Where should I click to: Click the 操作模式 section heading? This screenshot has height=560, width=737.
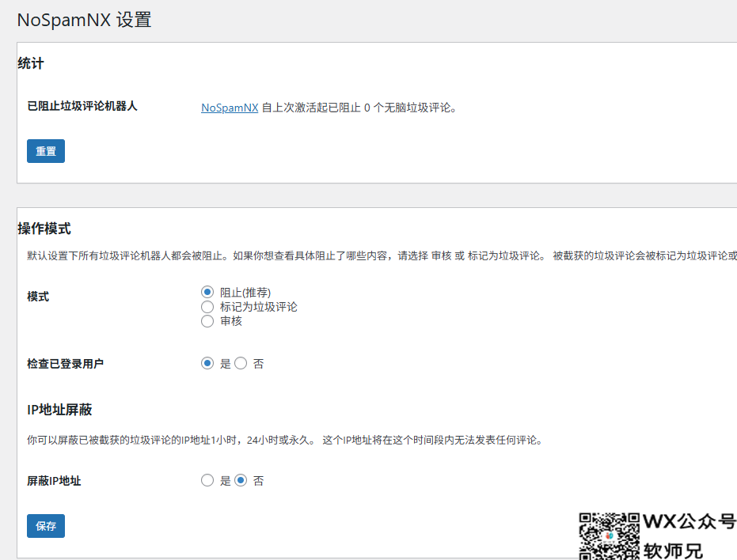44,229
